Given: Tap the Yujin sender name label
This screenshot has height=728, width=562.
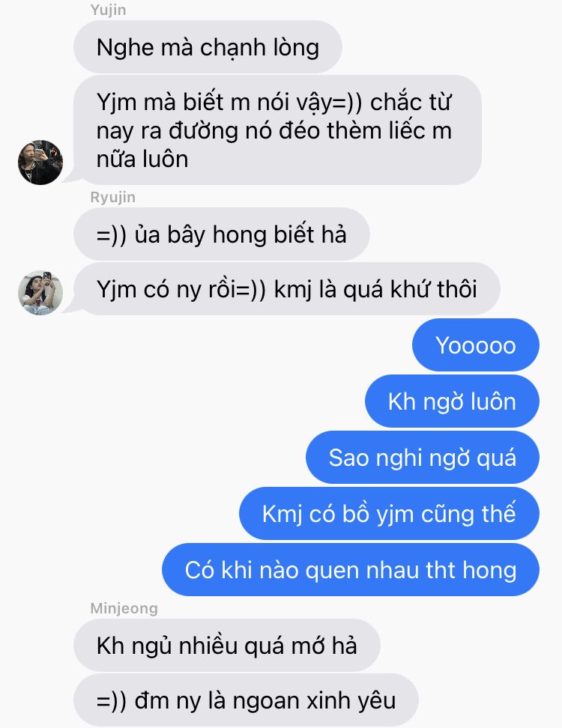Looking at the screenshot, I should [x=108, y=10].
